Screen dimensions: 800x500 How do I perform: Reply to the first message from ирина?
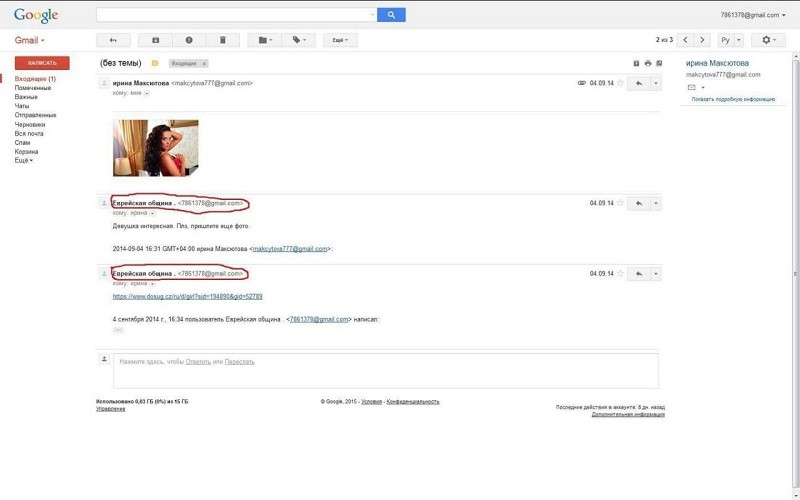pyautogui.click(x=638, y=84)
